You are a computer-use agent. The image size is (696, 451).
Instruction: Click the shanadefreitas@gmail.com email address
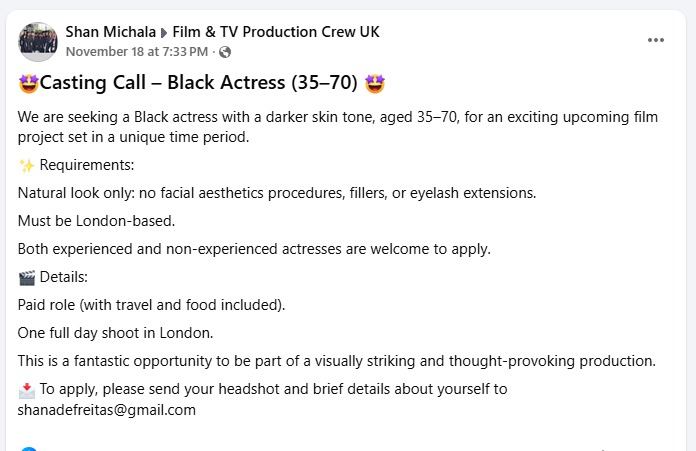click(x=107, y=409)
